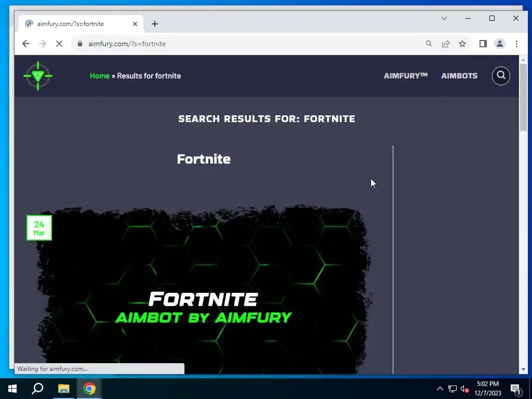This screenshot has height=399, width=532.
Task: Click the scrollbar up arrow
Action: click(523, 60)
